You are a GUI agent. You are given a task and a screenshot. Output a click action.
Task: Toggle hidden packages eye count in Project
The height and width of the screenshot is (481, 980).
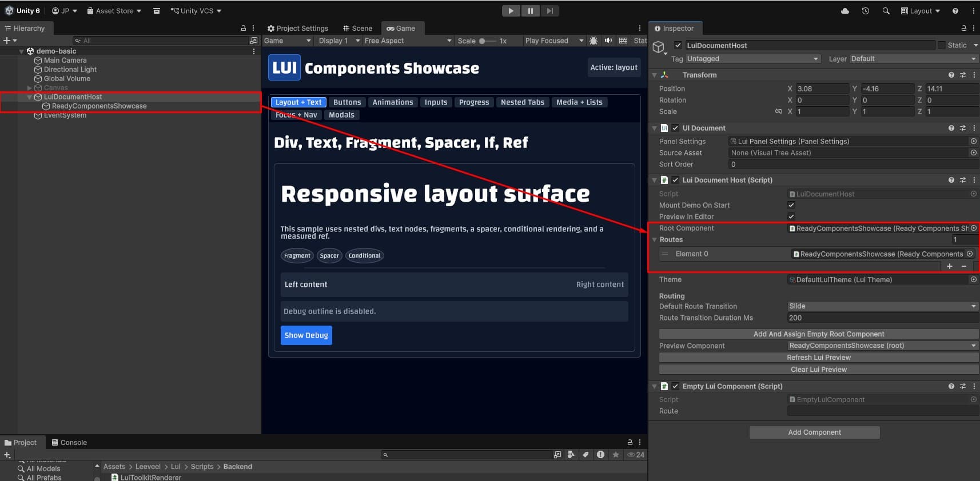tap(636, 455)
